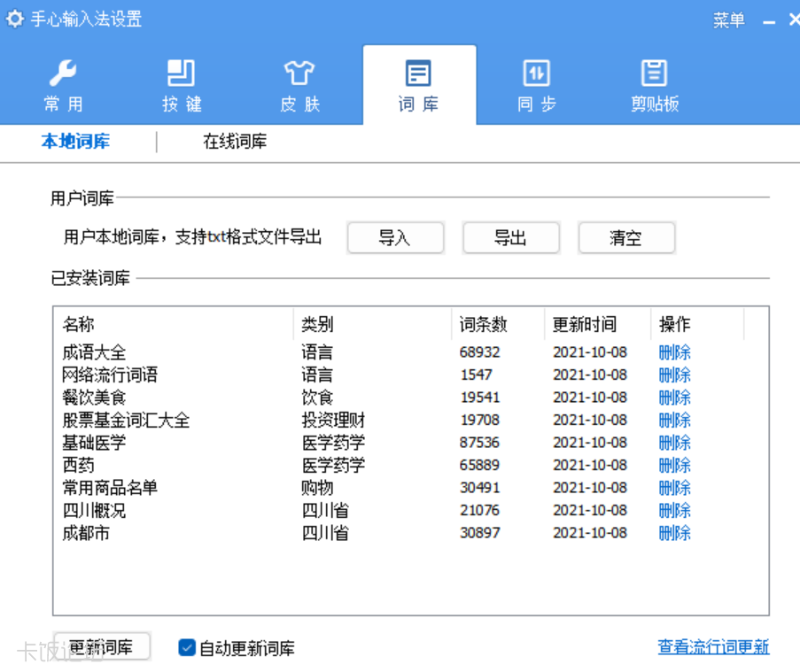
Task: Delete the 西药 dictionary
Action: (674, 465)
